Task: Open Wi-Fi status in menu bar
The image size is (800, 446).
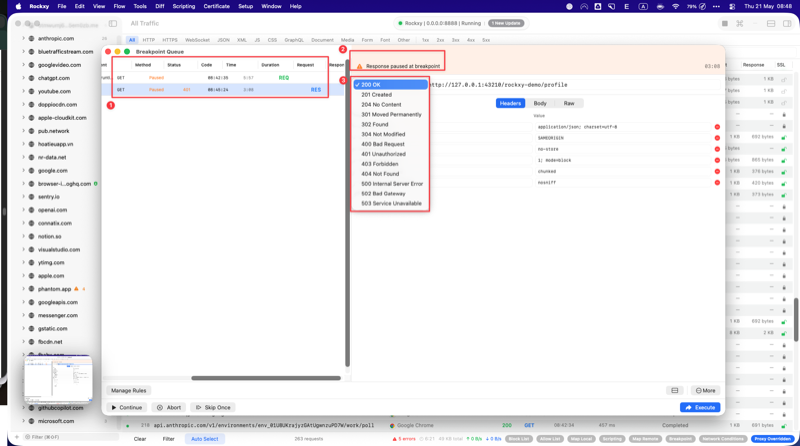Action: coord(676,6)
